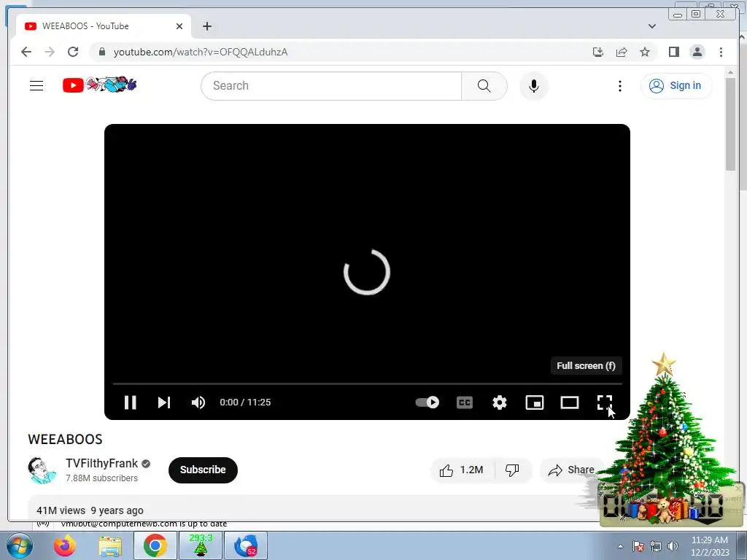Launch Firefox from taskbar
Image resolution: width=747 pixels, height=560 pixels.
point(64,545)
